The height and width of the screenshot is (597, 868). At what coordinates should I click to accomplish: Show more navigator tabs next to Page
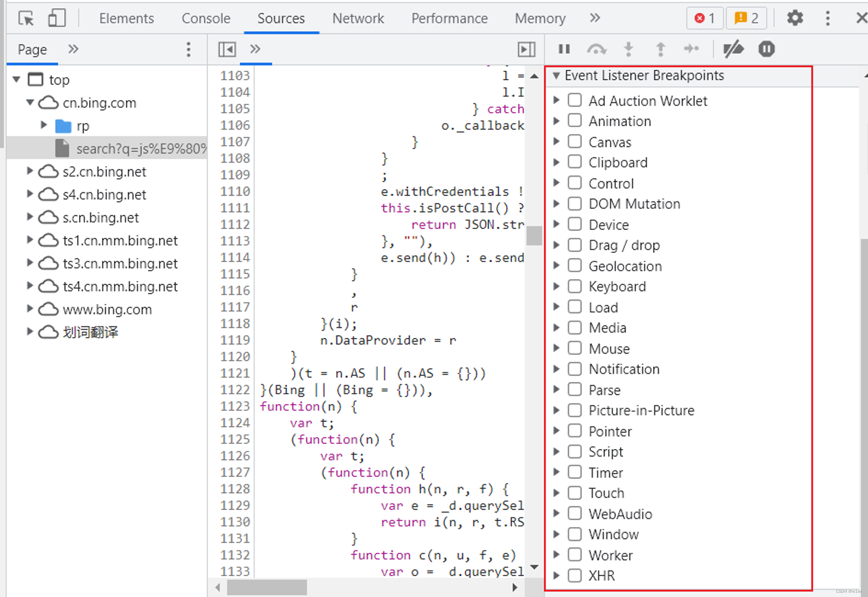[73, 49]
